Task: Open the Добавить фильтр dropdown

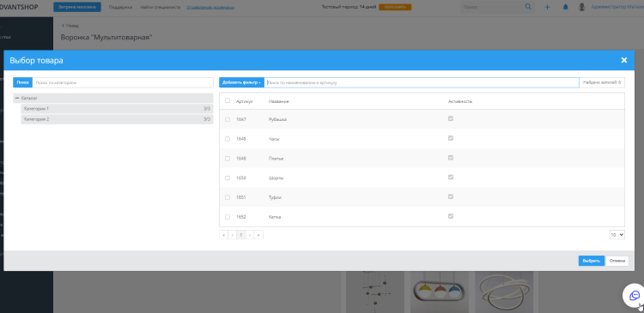Action: [x=241, y=82]
